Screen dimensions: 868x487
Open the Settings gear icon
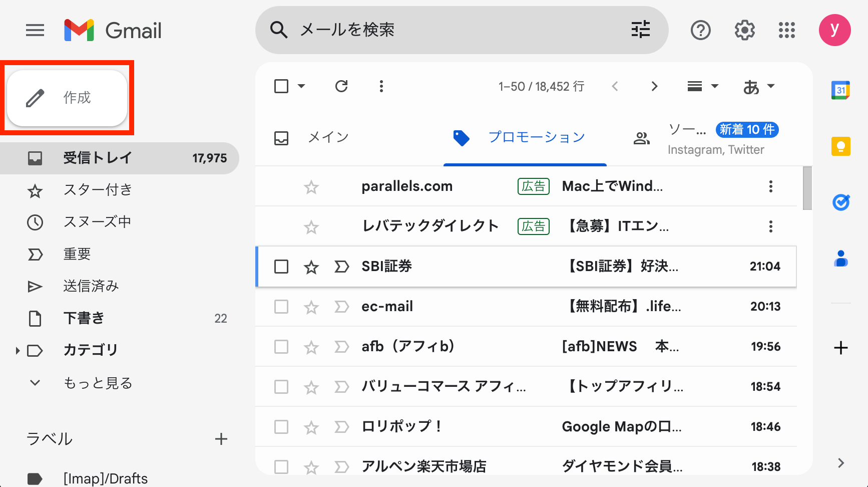745,31
